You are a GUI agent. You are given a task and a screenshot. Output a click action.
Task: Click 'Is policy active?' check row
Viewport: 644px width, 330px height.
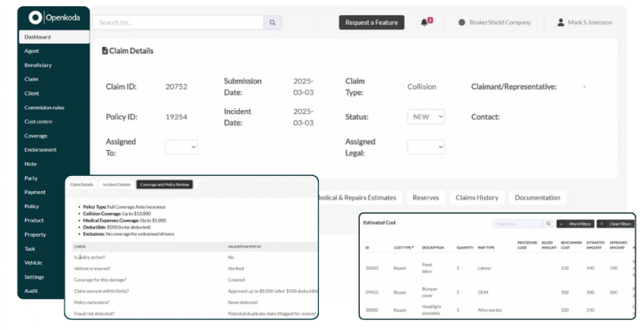195,257
